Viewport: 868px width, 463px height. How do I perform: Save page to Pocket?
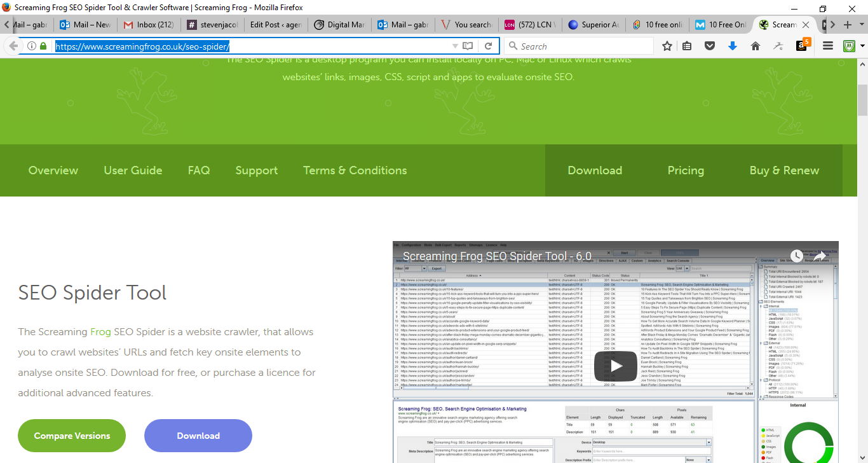tap(710, 46)
